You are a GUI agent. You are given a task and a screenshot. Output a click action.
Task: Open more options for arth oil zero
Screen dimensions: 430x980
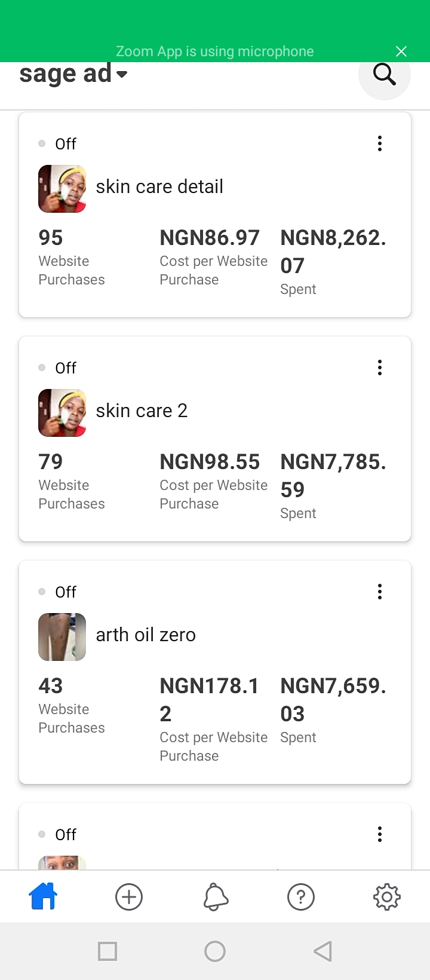(x=380, y=592)
